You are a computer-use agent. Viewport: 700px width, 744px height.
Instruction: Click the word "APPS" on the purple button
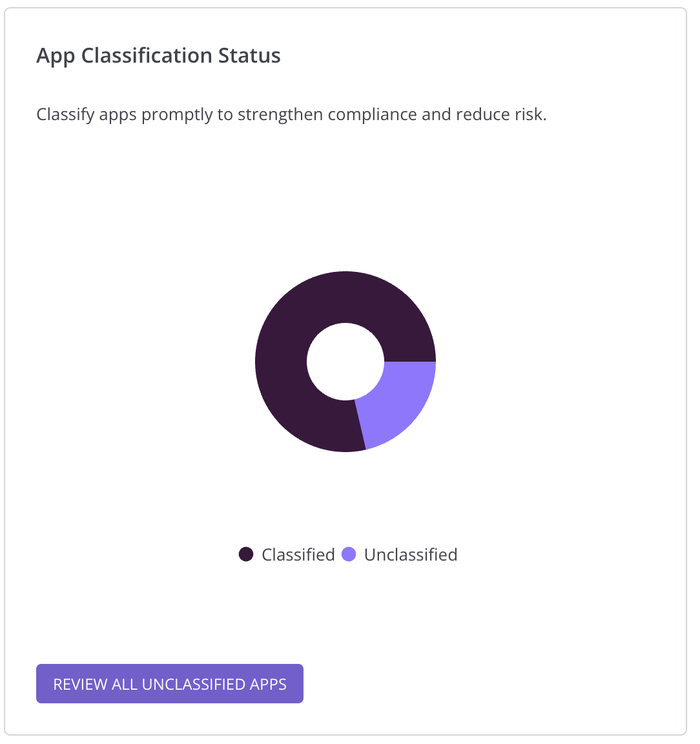[269, 684]
